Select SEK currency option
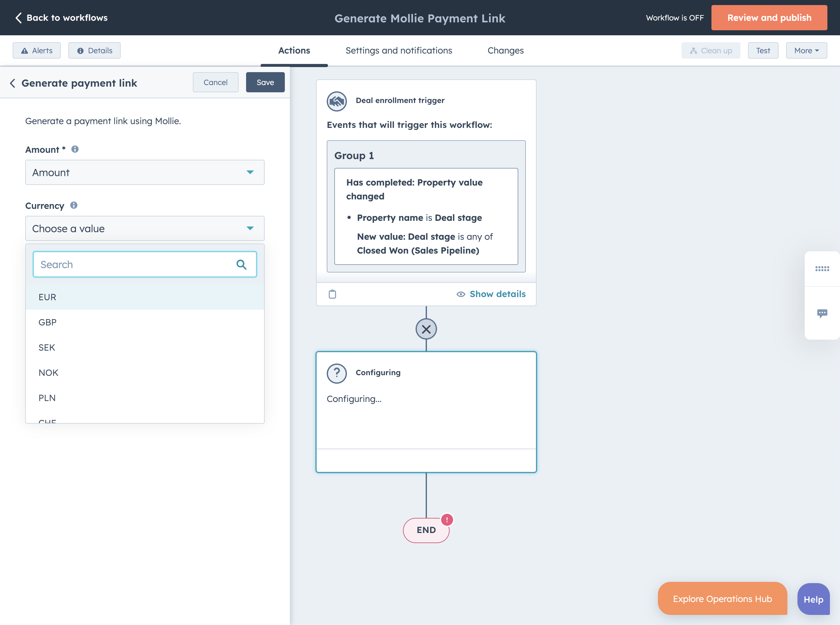 [x=145, y=347]
